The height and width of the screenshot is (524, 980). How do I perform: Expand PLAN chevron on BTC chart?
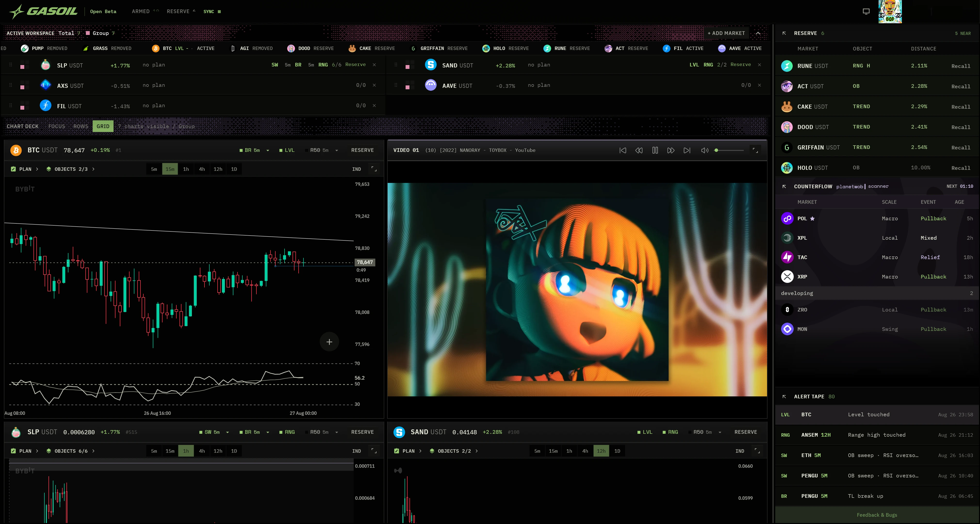point(37,169)
